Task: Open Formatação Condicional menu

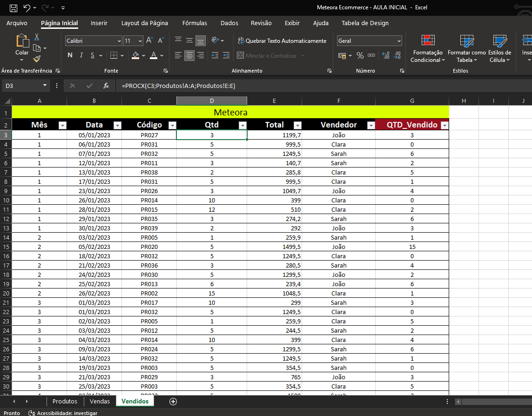Action: [x=428, y=48]
